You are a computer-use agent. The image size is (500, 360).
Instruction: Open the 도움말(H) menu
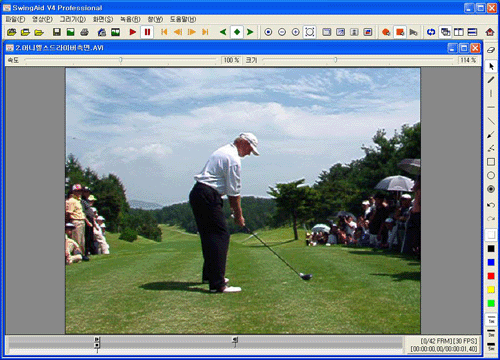[x=183, y=19]
